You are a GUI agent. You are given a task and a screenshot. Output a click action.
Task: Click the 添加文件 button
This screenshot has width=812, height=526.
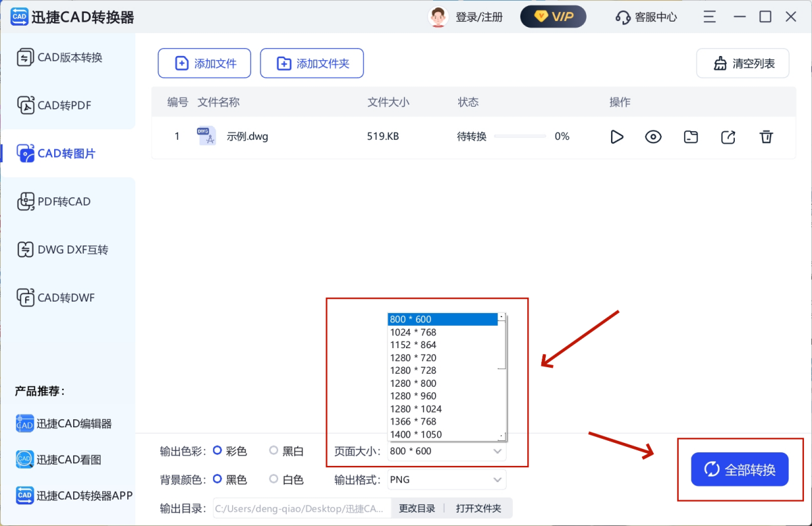[x=204, y=64]
